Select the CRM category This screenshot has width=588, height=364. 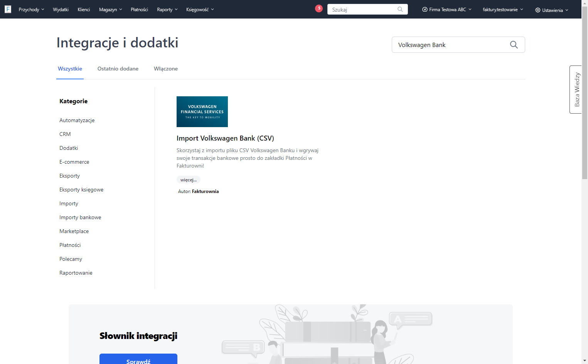65,134
